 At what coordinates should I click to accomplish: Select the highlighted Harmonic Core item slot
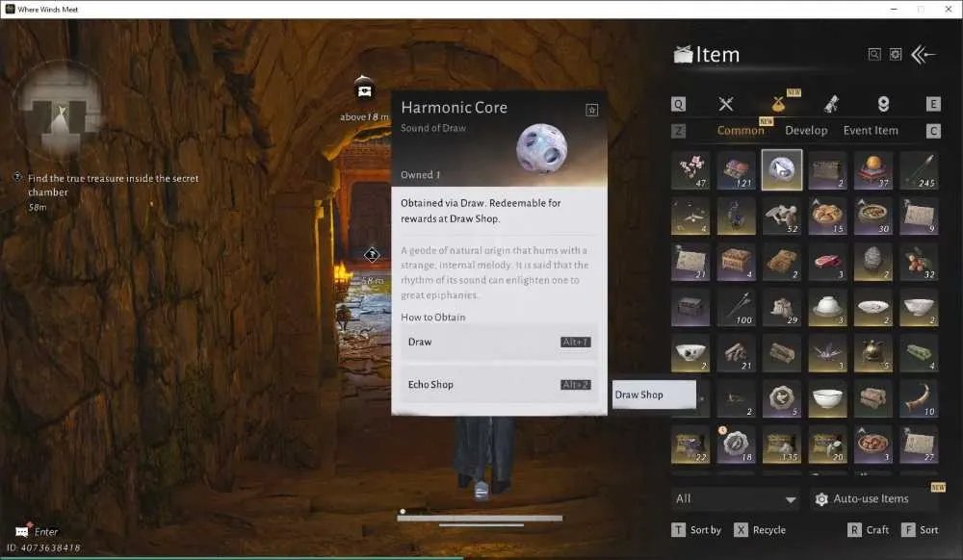coord(782,170)
